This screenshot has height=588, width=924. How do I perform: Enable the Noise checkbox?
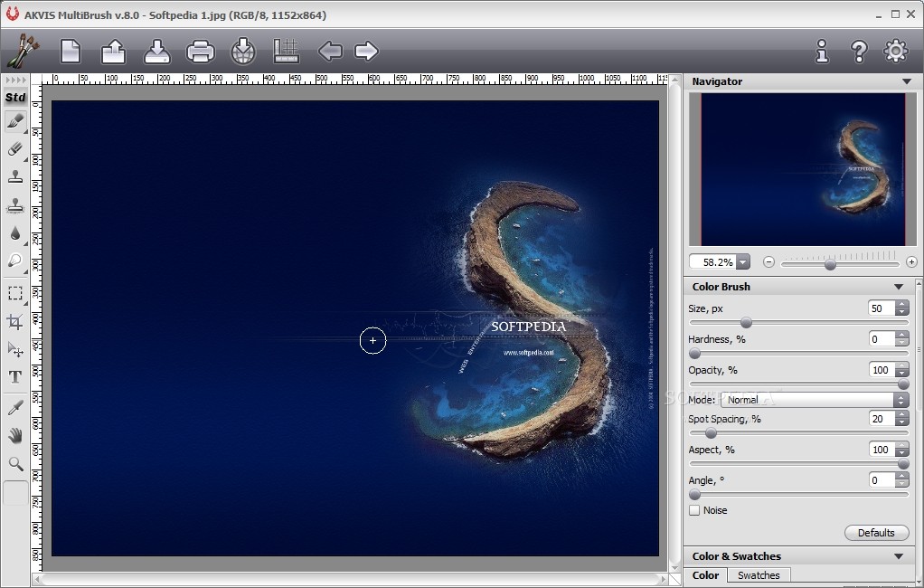tap(694, 510)
